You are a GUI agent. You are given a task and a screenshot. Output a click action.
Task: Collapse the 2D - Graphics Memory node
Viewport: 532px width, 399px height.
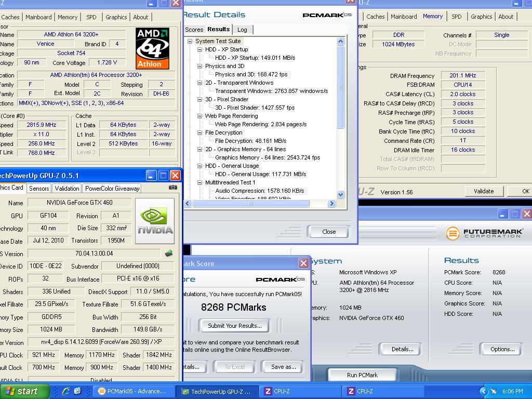coord(200,149)
